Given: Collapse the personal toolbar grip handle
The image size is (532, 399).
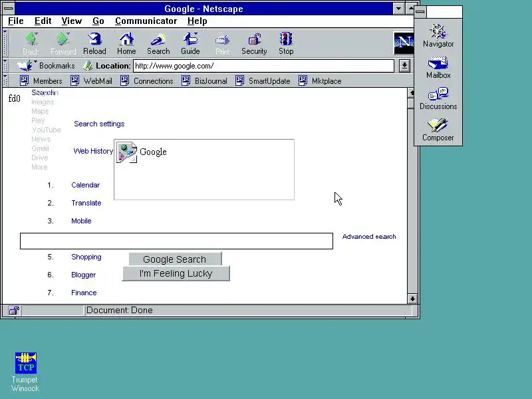Looking at the screenshot, I should point(5,80).
